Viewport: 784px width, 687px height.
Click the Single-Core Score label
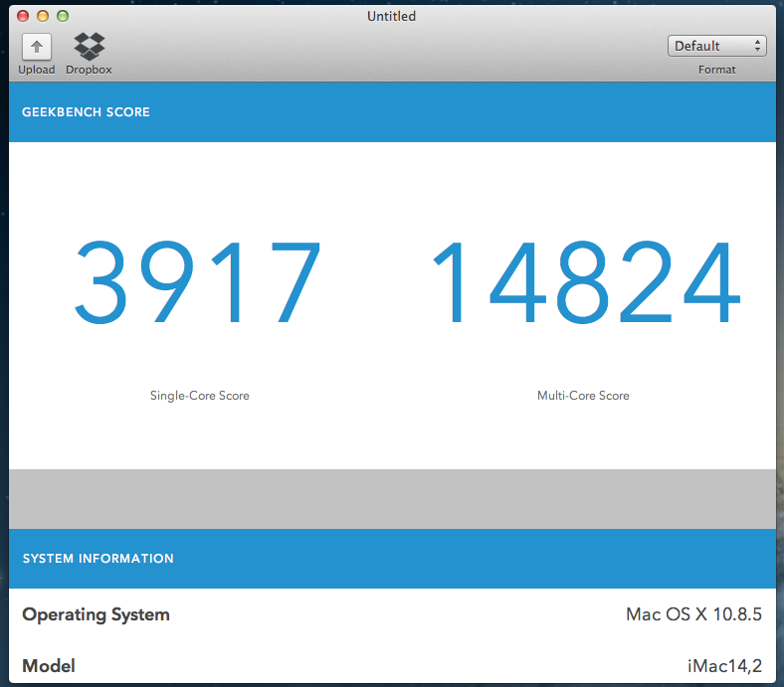pyautogui.click(x=200, y=396)
